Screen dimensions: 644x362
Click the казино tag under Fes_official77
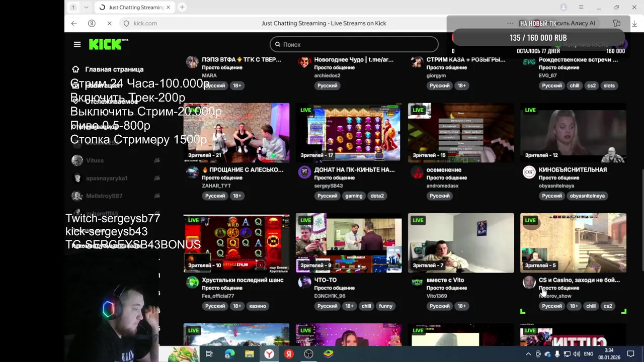tap(258, 306)
